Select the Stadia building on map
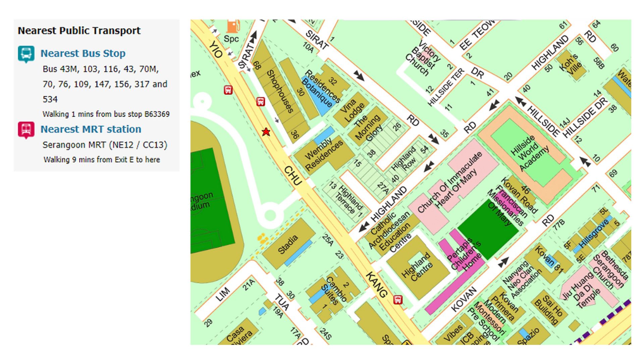 point(288,244)
